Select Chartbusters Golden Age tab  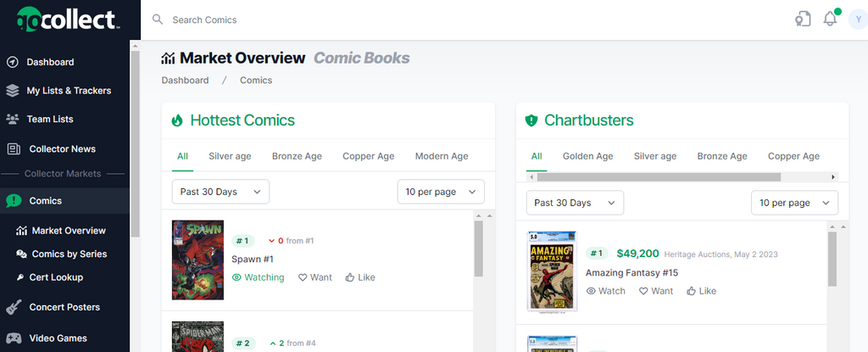coord(588,156)
